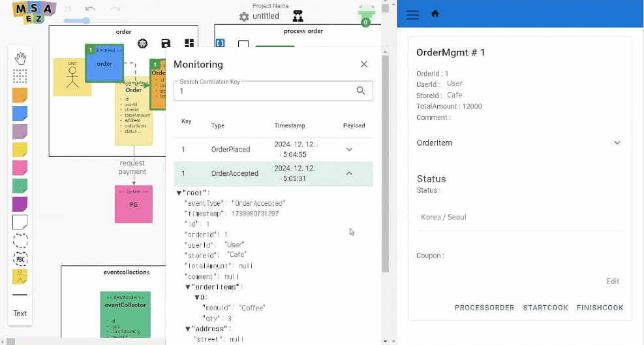Open the hamburger menu in app bar
This screenshot has height=345, width=644.
pyautogui.click(x=412, y=14)
